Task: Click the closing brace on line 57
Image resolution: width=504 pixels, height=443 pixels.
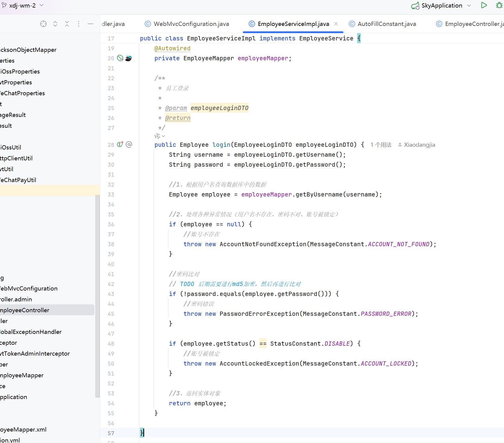Action: tap(142, 433)
